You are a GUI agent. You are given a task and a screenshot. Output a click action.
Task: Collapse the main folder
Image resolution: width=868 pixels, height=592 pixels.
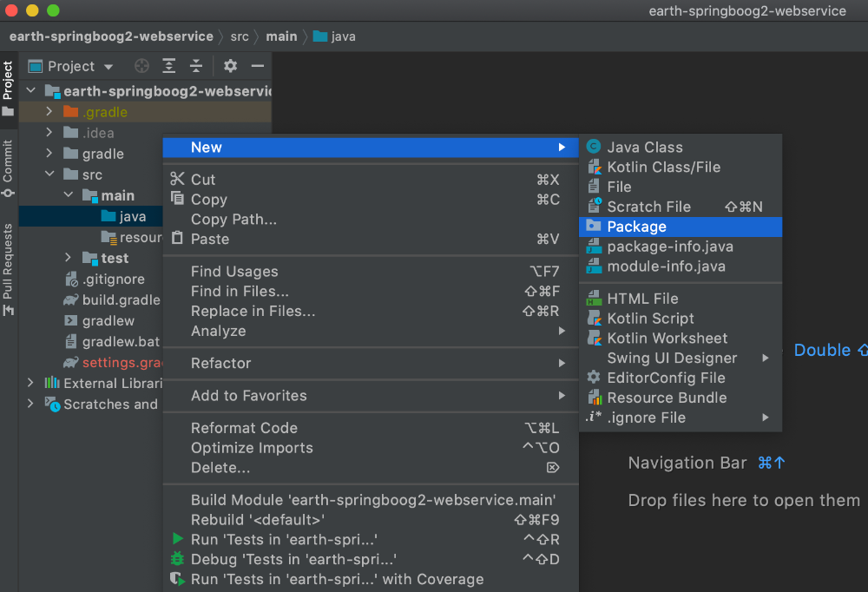click(x=68, y=195)
